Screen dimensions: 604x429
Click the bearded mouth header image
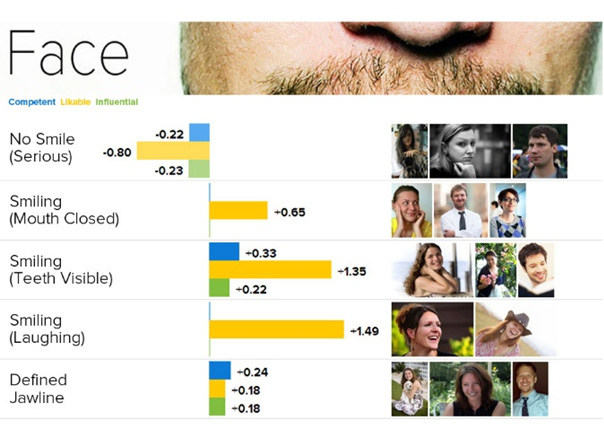(391, 58)
